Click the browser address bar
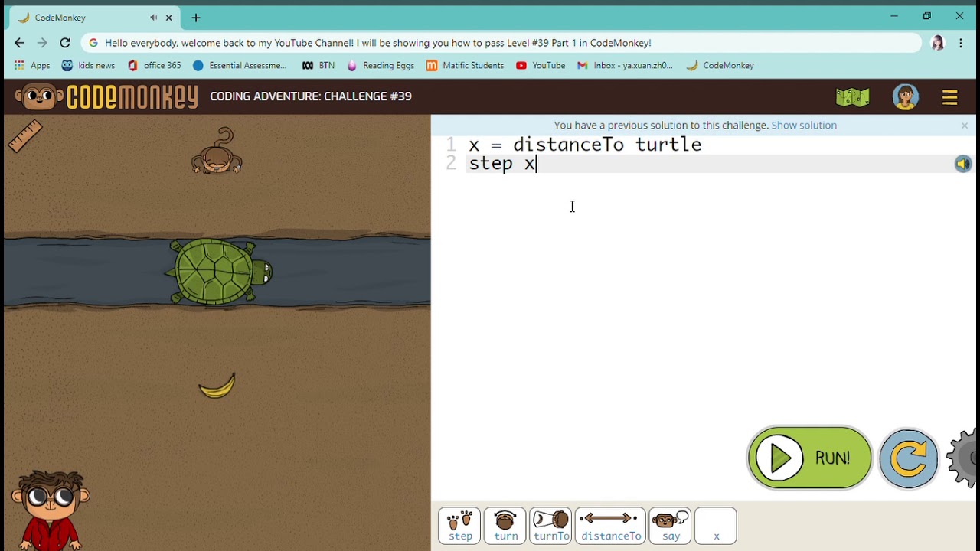This screenshot has height=551, width=980. tap(501, 43)
